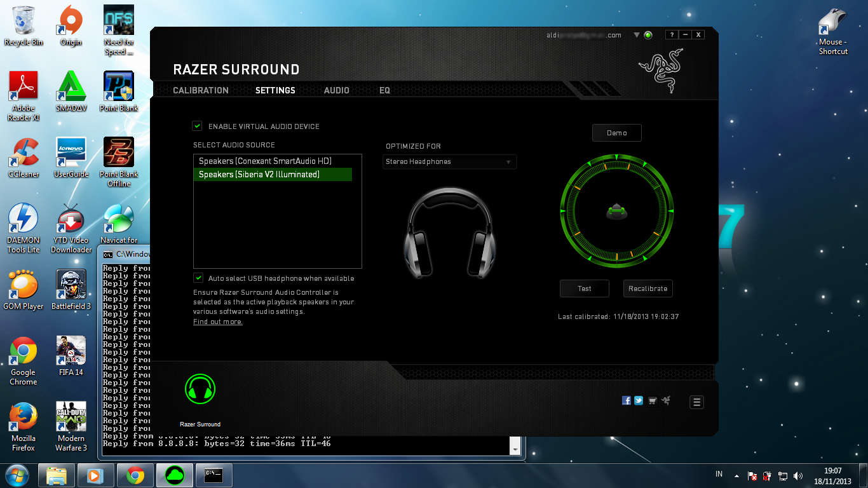
Task: Open Point Blank Offline desktop icon
Action: (119, 162)
